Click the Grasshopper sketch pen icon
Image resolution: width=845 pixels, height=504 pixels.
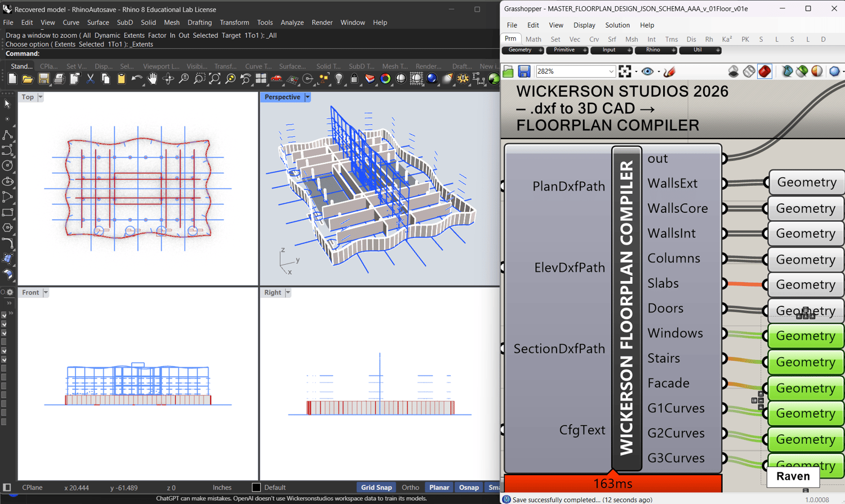click(x=669, y=72)
